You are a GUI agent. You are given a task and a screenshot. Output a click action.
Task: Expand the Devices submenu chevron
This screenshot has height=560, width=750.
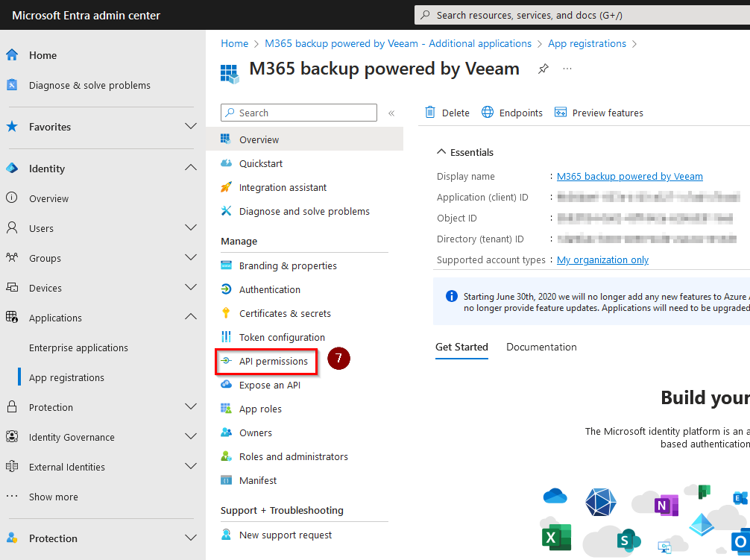coord(191,287)
